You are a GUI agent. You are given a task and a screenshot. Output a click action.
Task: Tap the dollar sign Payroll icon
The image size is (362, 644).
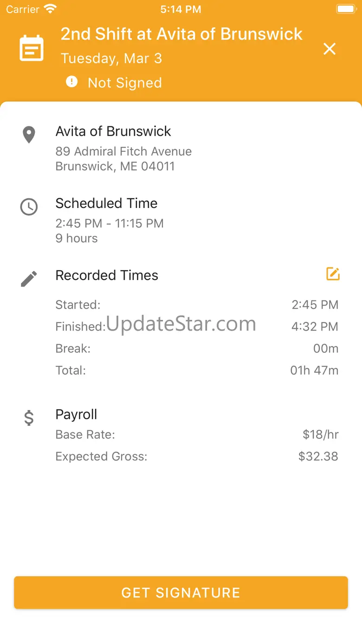point(29,418)
